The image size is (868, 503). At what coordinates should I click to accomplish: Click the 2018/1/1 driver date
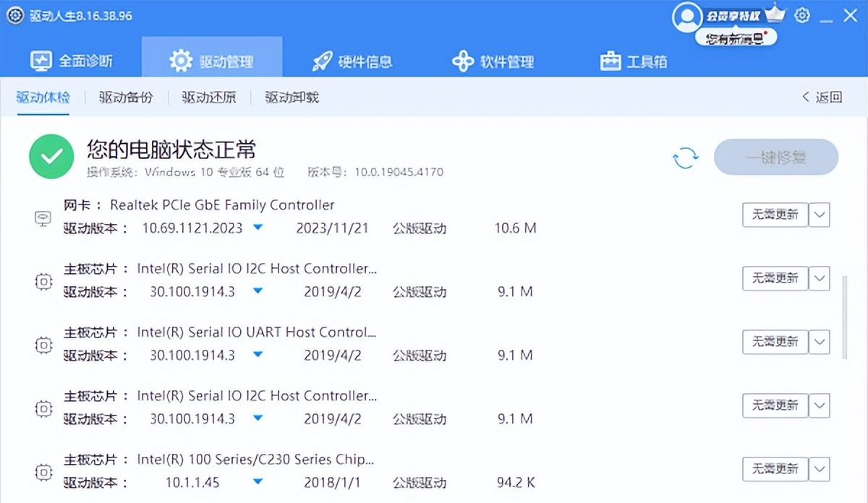[332, 483]
